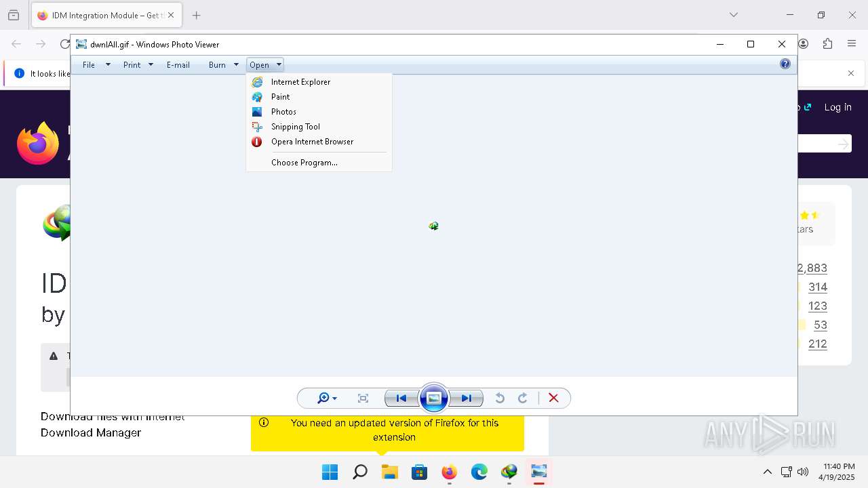Click the Photo Viewer title bar icon
Viewport: 868px width, 488px height.
pos(81,45)
